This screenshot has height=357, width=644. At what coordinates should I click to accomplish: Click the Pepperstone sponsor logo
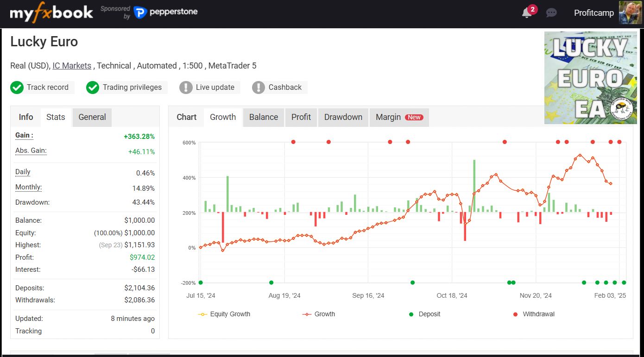[x=166, y=12]
